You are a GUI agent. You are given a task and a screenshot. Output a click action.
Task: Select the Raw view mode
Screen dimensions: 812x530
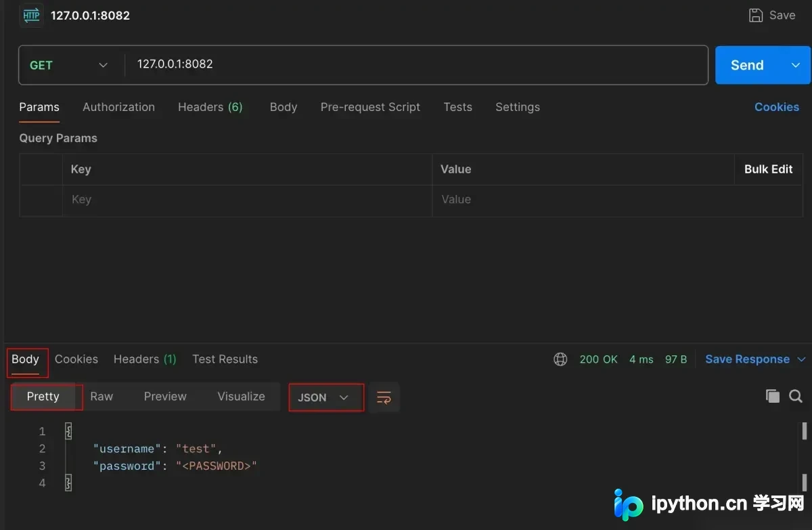[101, 397]
